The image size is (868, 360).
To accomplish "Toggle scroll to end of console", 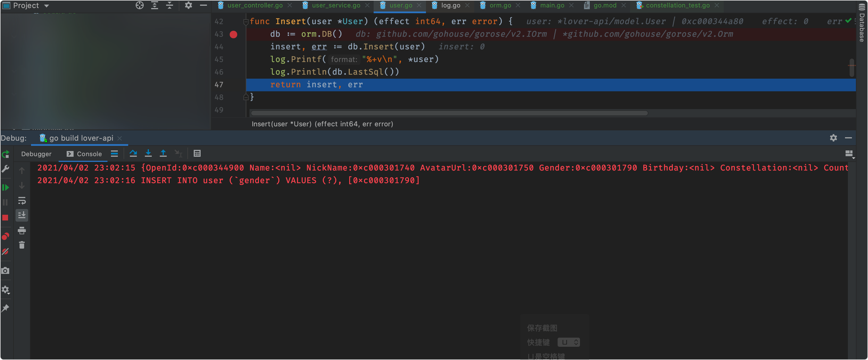I will tap(22, 215).
